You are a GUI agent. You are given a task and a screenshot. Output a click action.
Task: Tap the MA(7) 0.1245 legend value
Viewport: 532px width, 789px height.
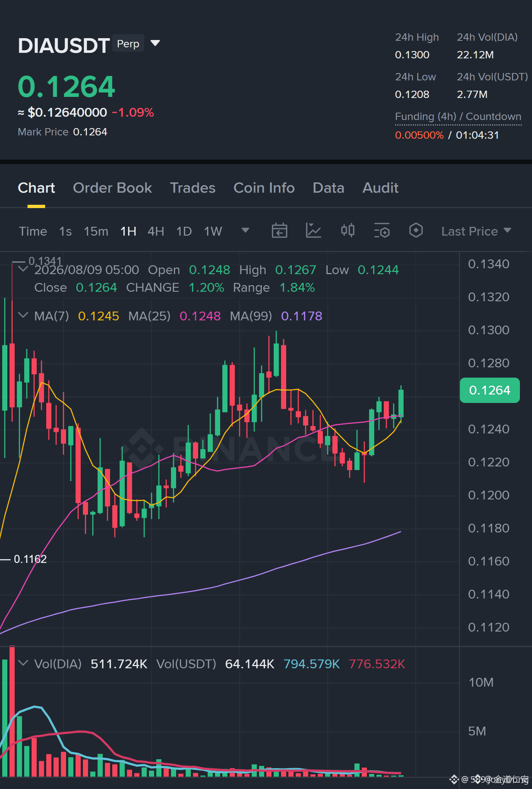(98, 316)
